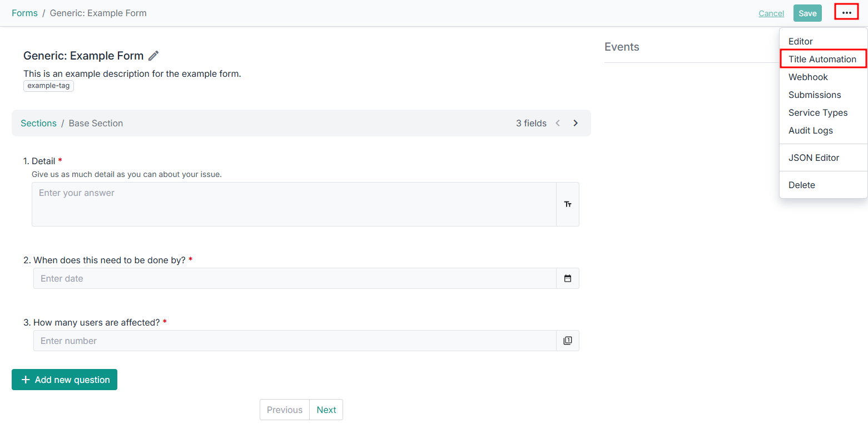The width and height of the screenshot is (868, 433).
Task: Click the Cancel link
Action: click(x=771, y=13)
